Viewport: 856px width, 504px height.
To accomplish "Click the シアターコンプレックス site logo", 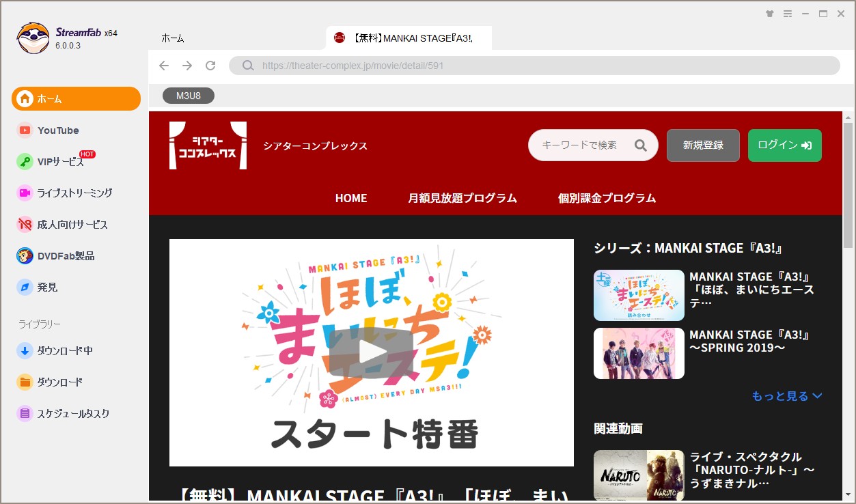I will (208, 145).
